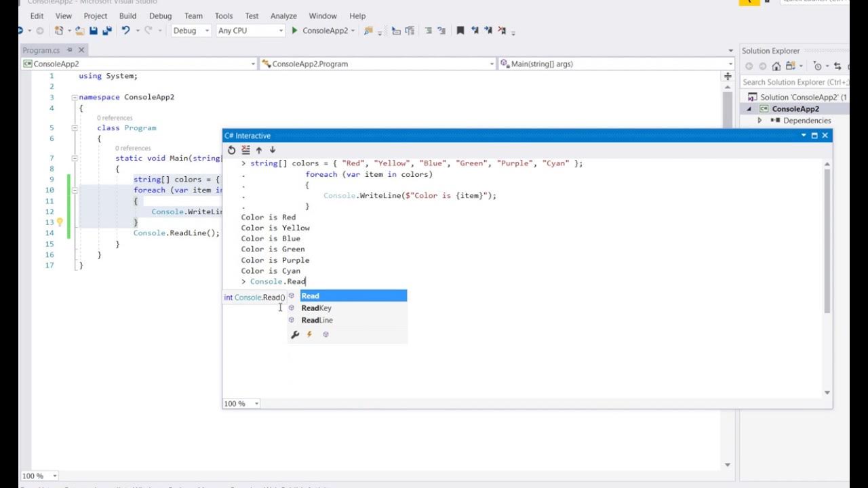Click the Undo toolbar icon
Viewport: 868px width, 488px height.
[126, 30]
